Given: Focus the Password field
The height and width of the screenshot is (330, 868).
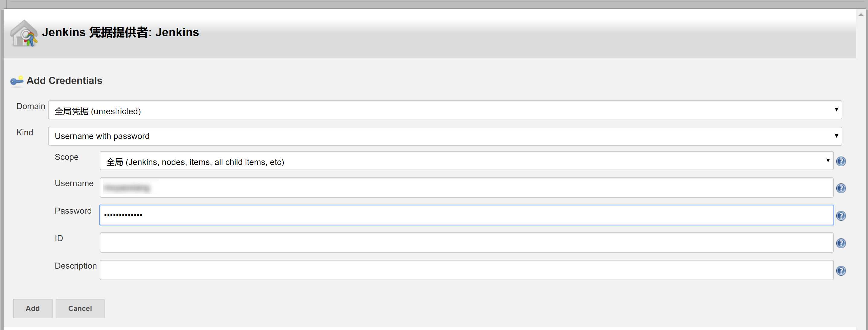Looking at the screenshot, I should click(x=466, y=215).
